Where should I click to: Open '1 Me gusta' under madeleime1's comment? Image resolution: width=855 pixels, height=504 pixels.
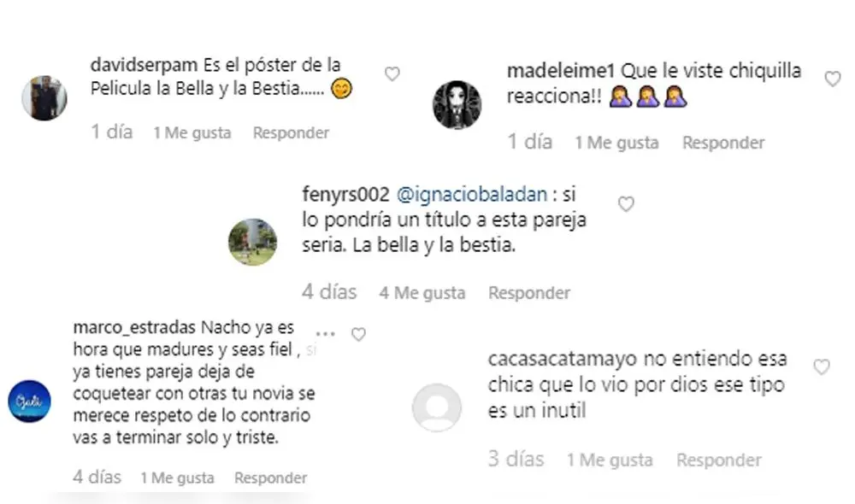coord(616,143)
